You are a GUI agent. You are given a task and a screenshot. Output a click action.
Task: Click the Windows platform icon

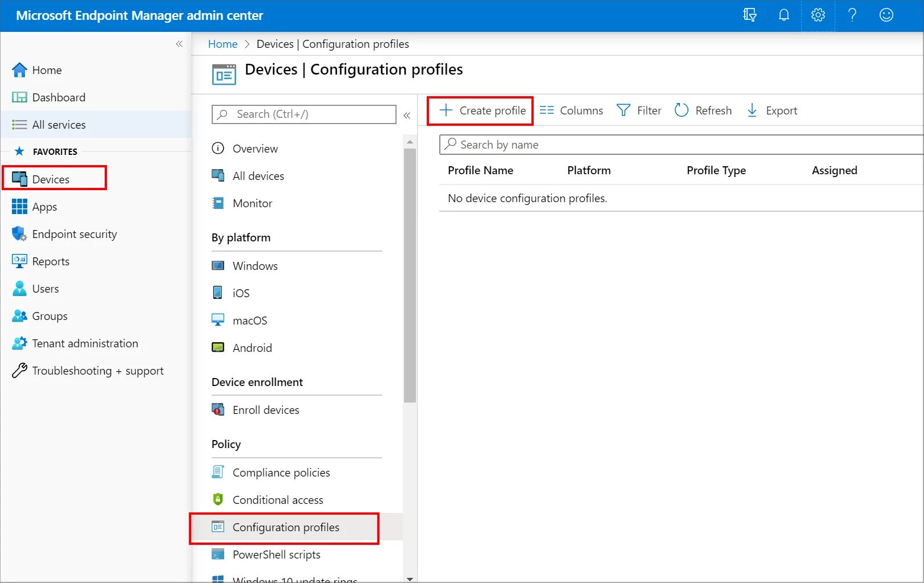pyautogui.click(x=218, y=266)
